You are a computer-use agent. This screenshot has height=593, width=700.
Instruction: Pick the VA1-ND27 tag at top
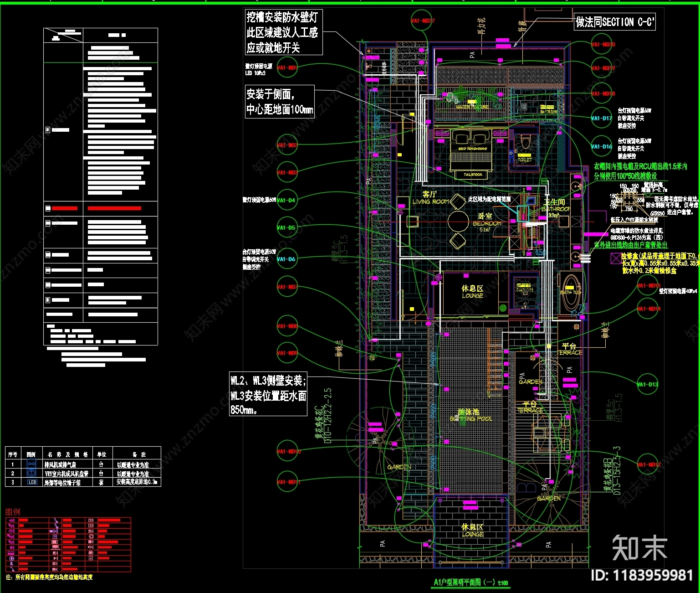(x=422, y=21)
